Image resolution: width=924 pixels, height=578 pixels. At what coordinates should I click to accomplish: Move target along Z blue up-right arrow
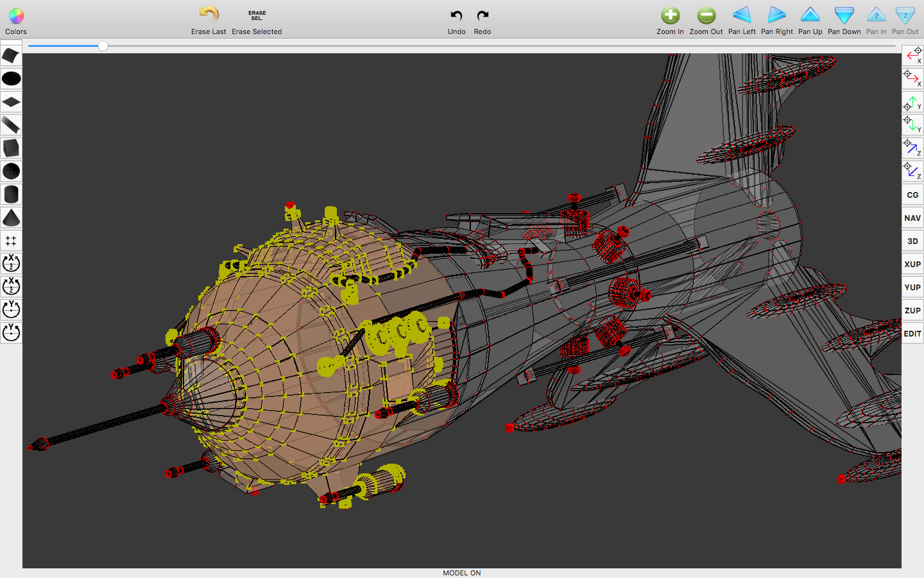click(x=912, y=148)
